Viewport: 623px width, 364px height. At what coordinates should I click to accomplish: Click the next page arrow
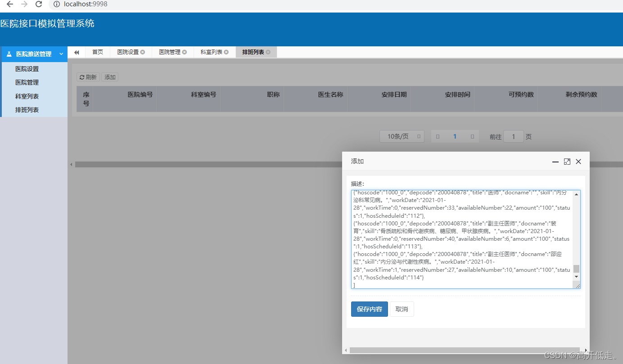click(x=472, y=136)
